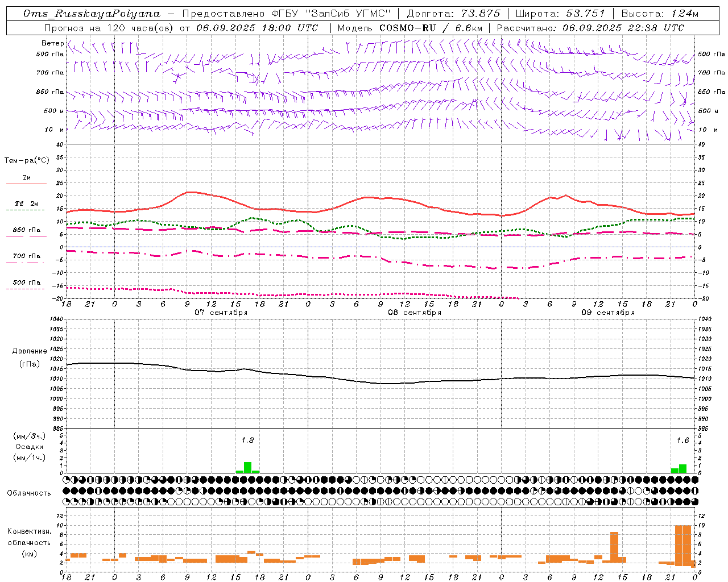Click the (гПа) unit label under Давление

click(30, 364)
